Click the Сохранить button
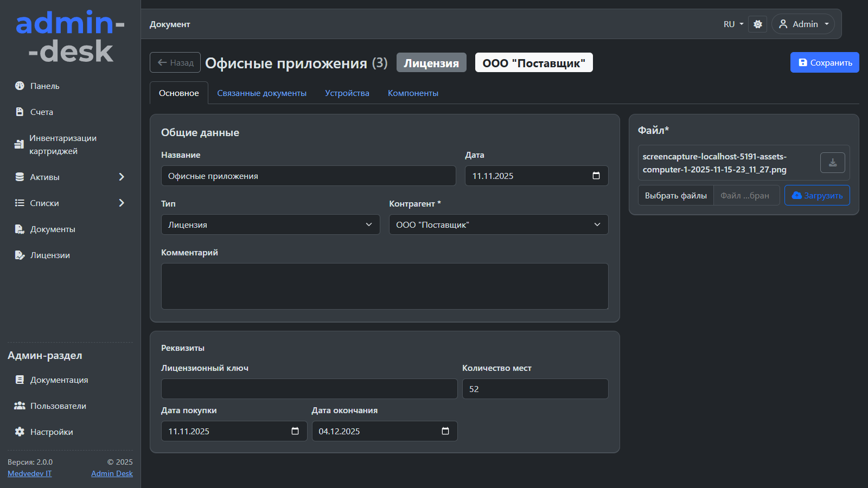 [x=824, y=62]
